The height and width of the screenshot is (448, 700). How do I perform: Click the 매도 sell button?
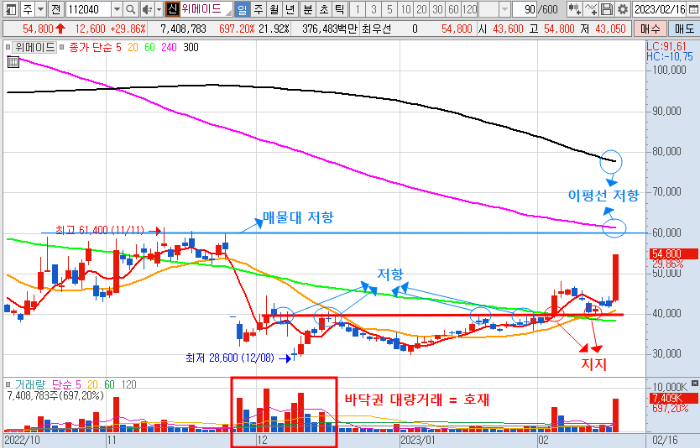click(683, 29)
